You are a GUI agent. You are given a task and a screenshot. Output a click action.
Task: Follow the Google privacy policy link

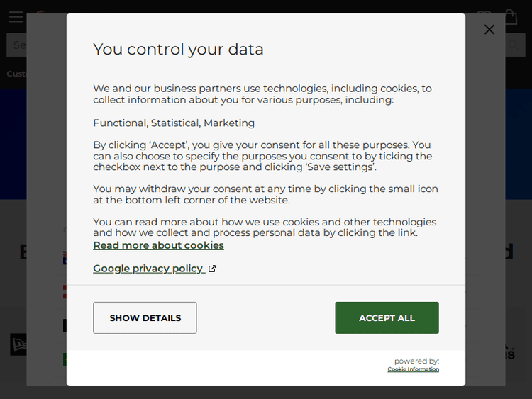148,269
